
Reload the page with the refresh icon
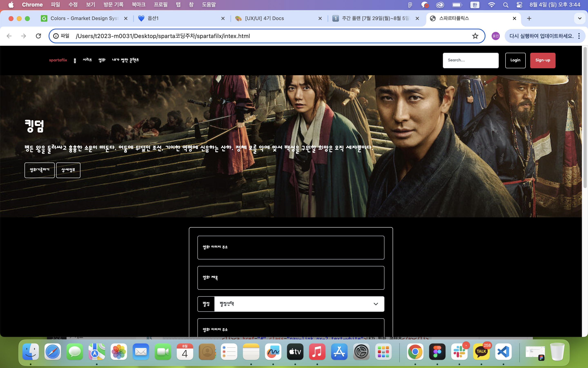[x=38, y=36]
